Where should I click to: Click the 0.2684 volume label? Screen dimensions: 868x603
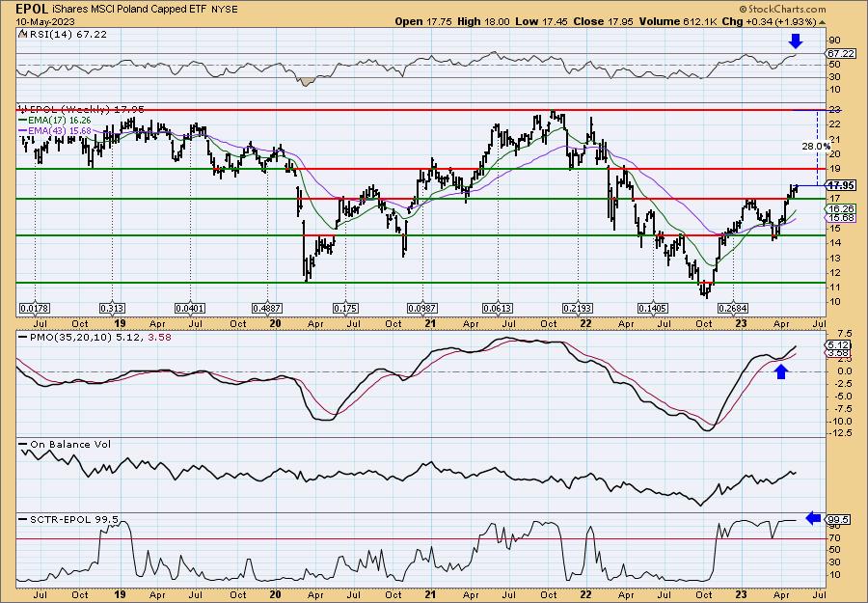click(733, 309)
